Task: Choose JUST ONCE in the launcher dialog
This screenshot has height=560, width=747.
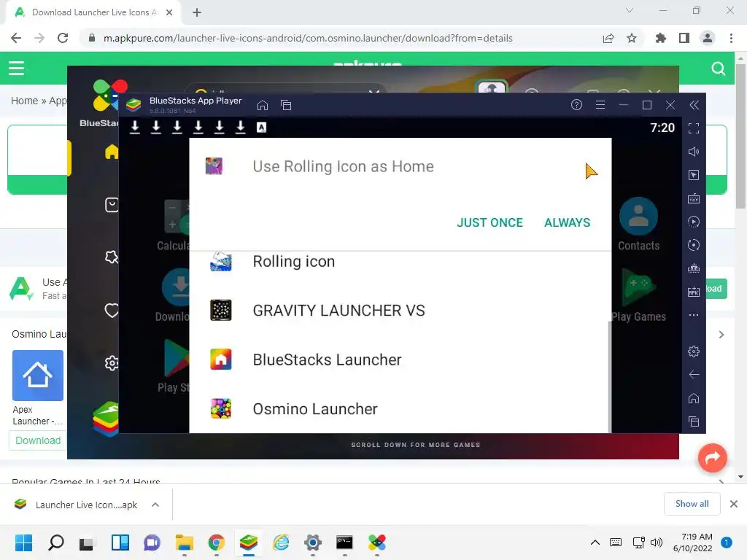Action: (489, 222)
